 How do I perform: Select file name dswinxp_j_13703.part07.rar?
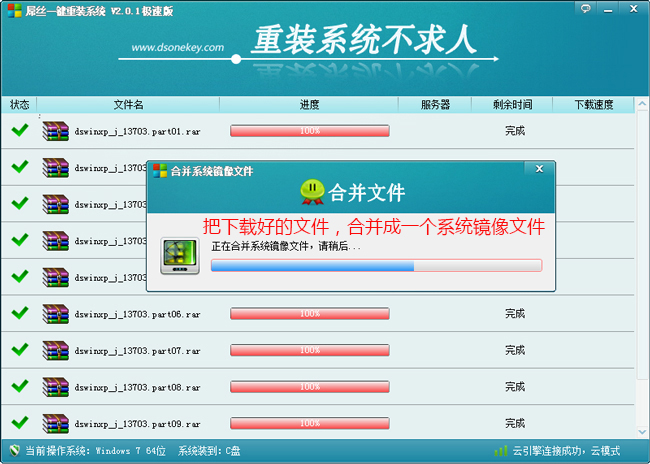click(x=137, y=351)
